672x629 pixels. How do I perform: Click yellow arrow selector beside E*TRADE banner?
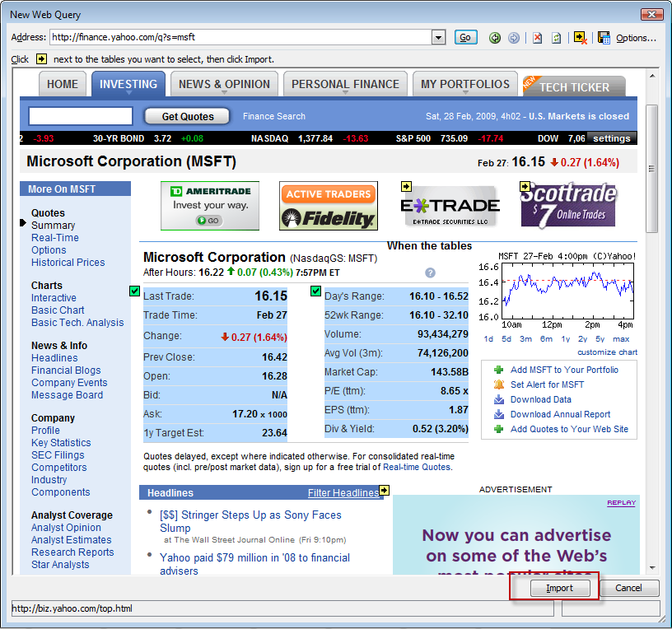406,186
